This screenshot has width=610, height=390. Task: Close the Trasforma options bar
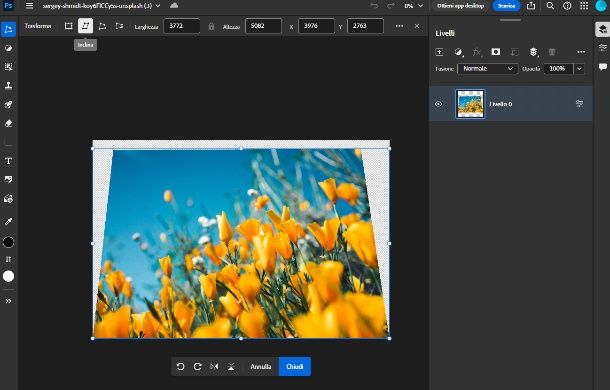coord(417,26)
